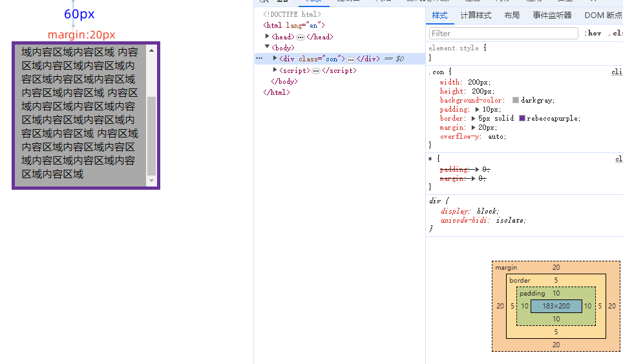Expand the div class con node
The height and width of the screenshot is (364, 623).
point(275,58)
